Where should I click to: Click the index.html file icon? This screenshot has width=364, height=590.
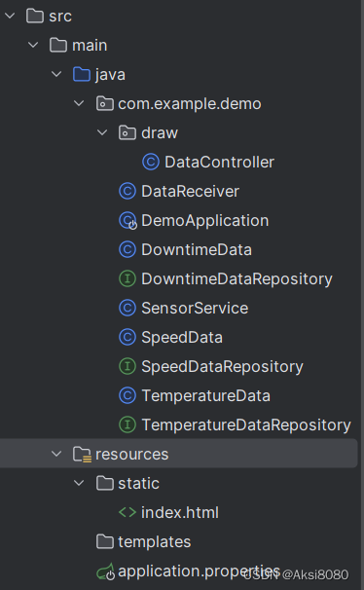(127, 512)
